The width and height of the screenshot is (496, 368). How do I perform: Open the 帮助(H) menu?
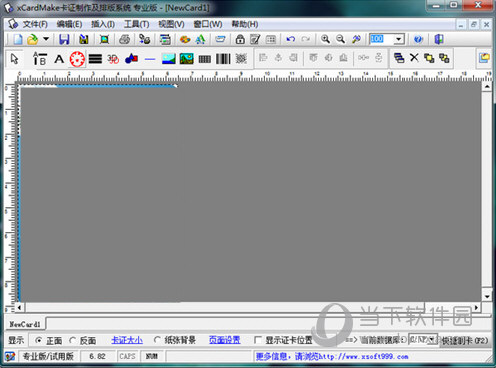click(245, 24)
